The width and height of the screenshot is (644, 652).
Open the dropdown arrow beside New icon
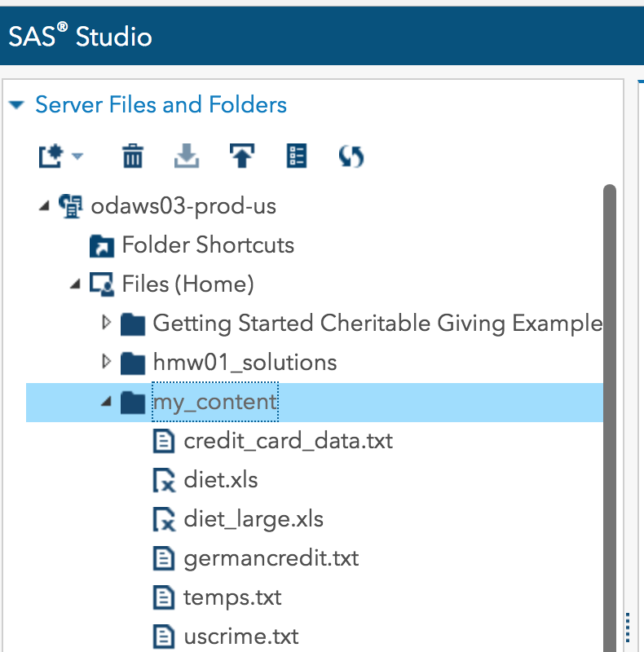75,156
